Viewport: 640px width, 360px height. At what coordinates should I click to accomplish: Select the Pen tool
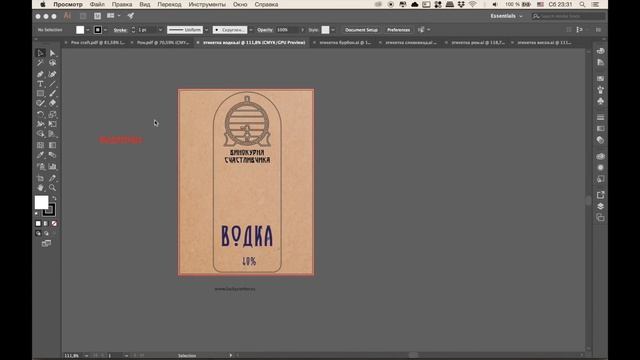40,74
